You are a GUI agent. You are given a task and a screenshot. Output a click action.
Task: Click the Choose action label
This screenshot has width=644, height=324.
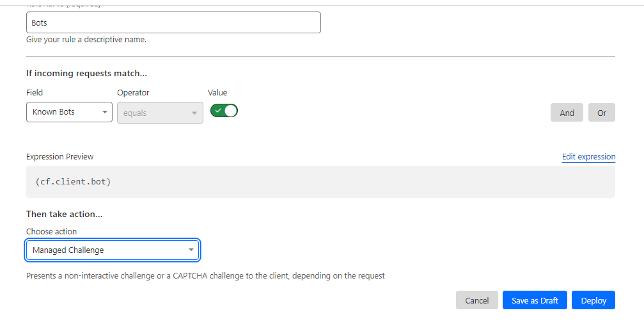tap(51, 232)
